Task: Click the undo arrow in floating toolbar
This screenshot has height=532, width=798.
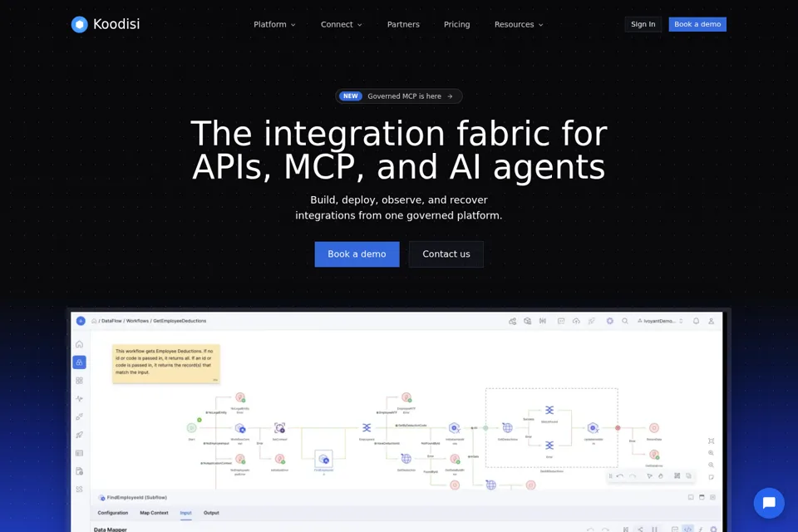Action: tap(620, 476)
